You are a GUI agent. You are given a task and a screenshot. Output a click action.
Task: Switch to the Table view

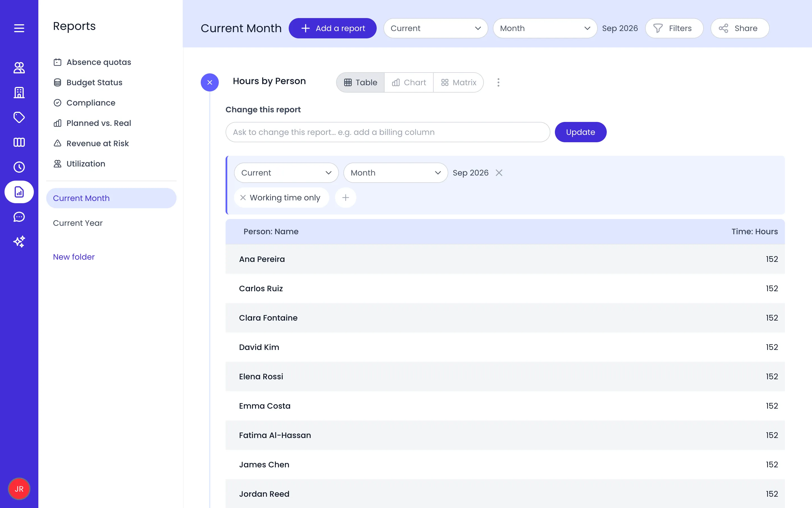coord(360,82)
